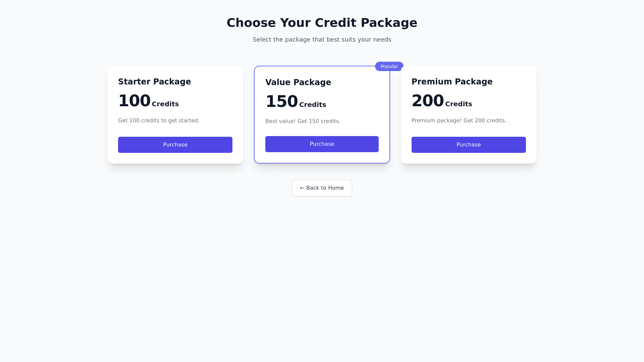This screenshot has height=362, width=644.
Task: Click the 'Choose Your Credit Package' title
Action: tap(322, 23)
